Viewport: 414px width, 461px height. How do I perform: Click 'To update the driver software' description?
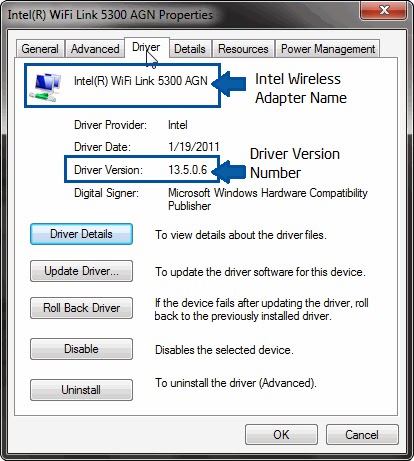(x=260, y=272)
